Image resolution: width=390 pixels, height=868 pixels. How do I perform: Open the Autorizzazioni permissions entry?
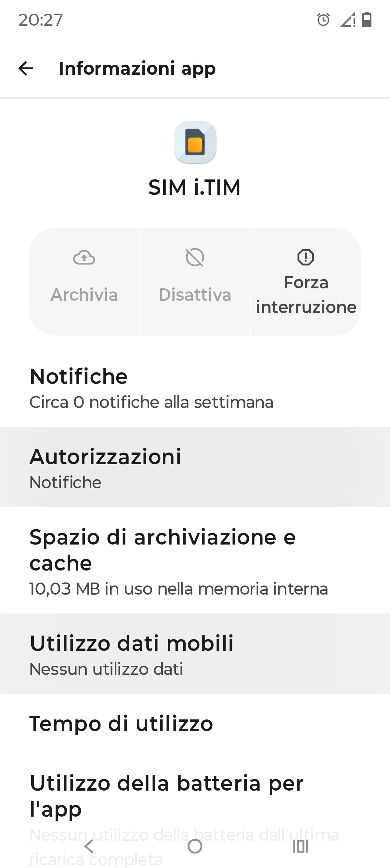(x=195, y=467)
